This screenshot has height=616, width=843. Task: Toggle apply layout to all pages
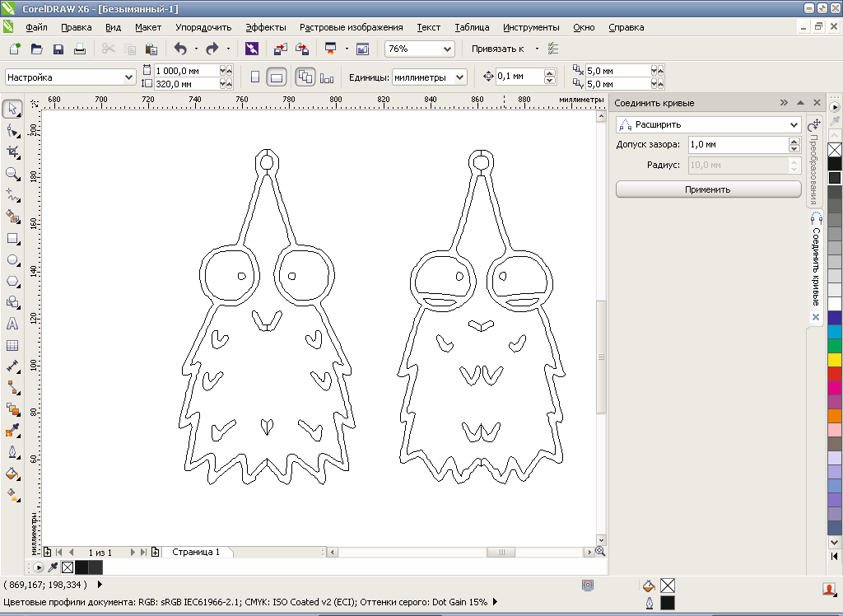[x=305, y=77]
